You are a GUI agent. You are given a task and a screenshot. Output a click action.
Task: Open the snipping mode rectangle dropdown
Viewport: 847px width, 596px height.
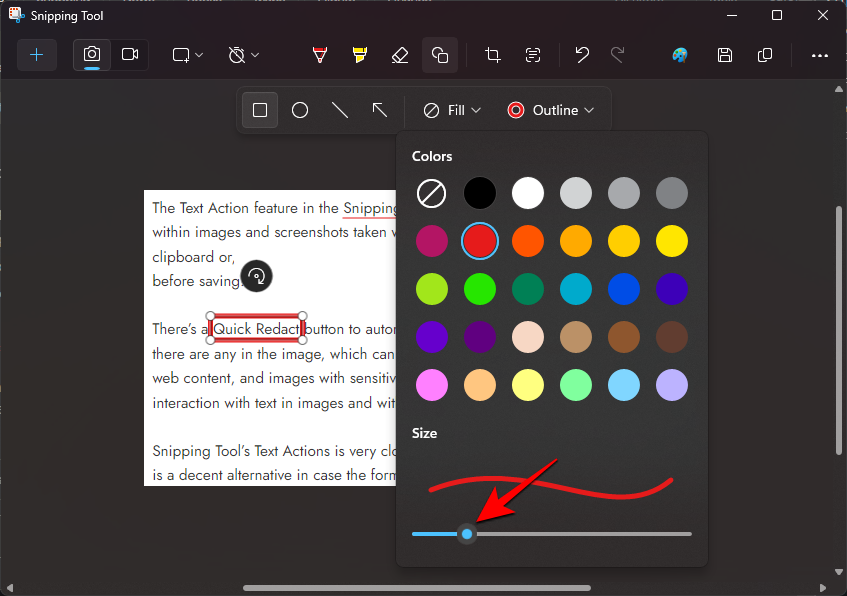(x=187, y=55)
